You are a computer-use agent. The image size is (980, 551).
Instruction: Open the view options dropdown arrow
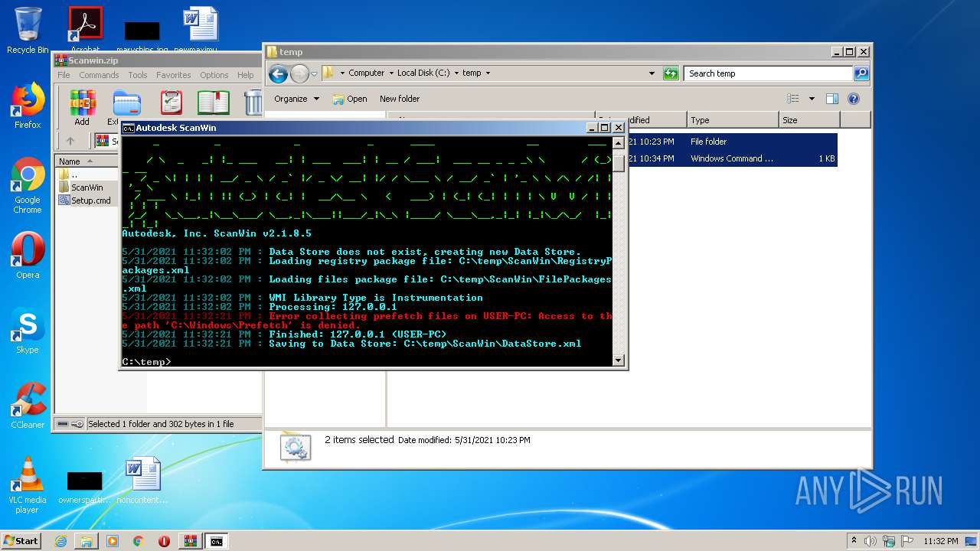point(811,99)
